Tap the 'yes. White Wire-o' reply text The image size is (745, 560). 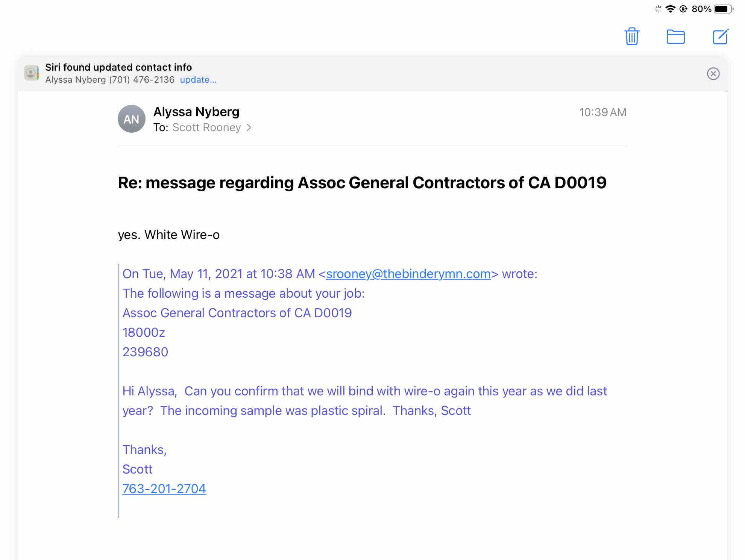(169, 235)
